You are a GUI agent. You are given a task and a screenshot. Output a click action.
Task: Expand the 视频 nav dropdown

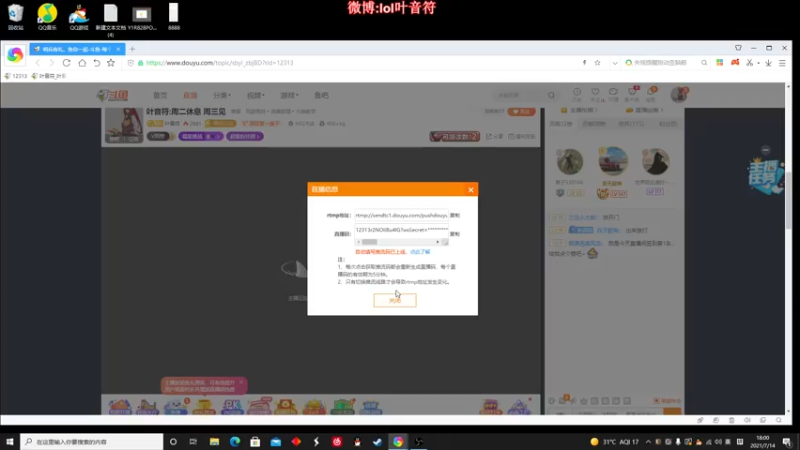coord(256,95)
